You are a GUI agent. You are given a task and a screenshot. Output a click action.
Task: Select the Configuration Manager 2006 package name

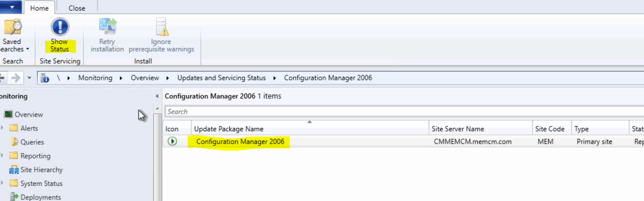240,142
